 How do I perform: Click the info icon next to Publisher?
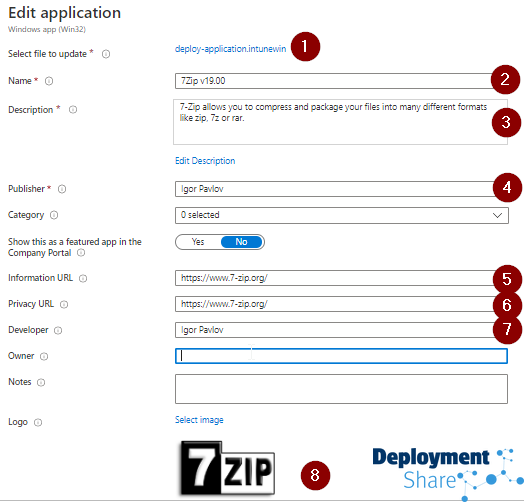[62, 189]
